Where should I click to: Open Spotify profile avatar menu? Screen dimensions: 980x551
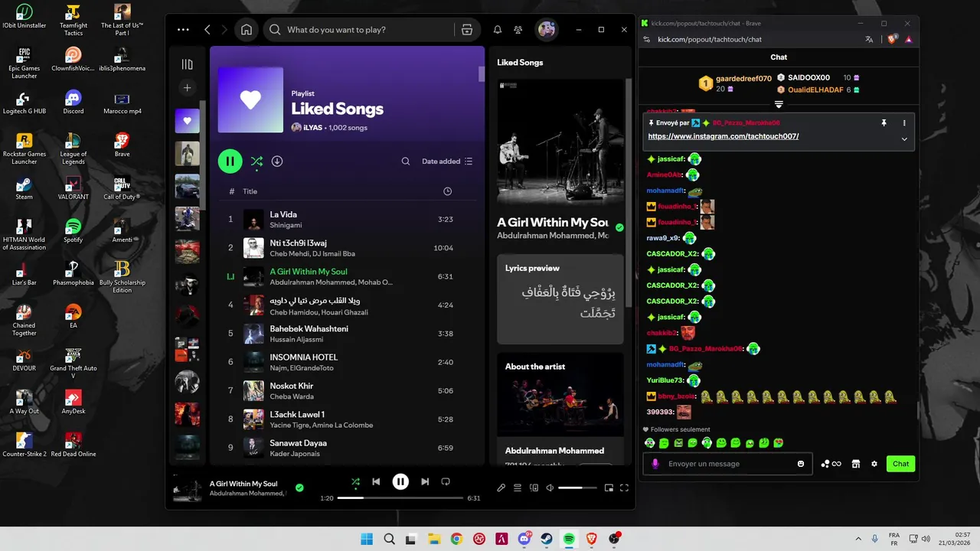pos(547,30)
